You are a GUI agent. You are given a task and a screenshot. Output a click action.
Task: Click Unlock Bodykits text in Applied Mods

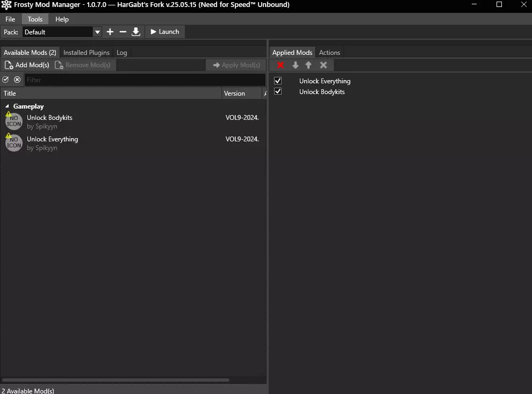(322, 92)
